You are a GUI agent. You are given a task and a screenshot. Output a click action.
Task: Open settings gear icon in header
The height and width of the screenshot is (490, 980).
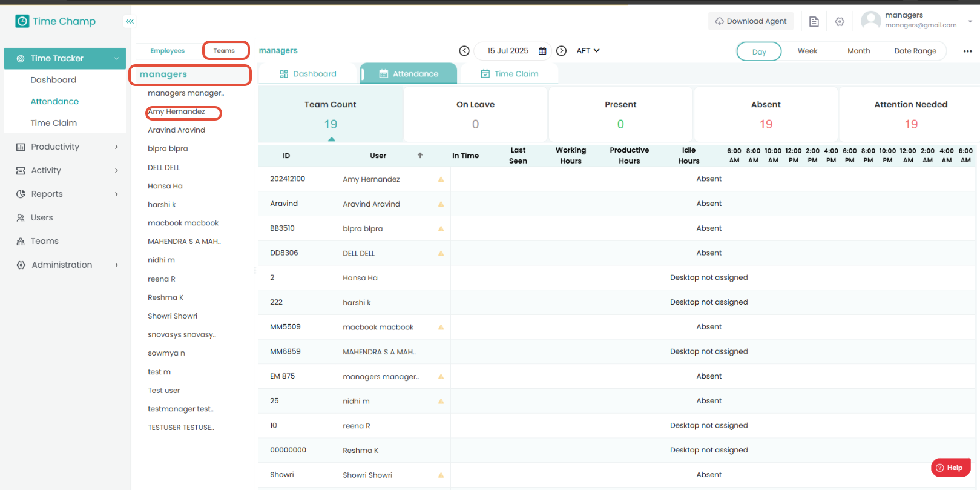pyautogui.click(x=840, y=21)
